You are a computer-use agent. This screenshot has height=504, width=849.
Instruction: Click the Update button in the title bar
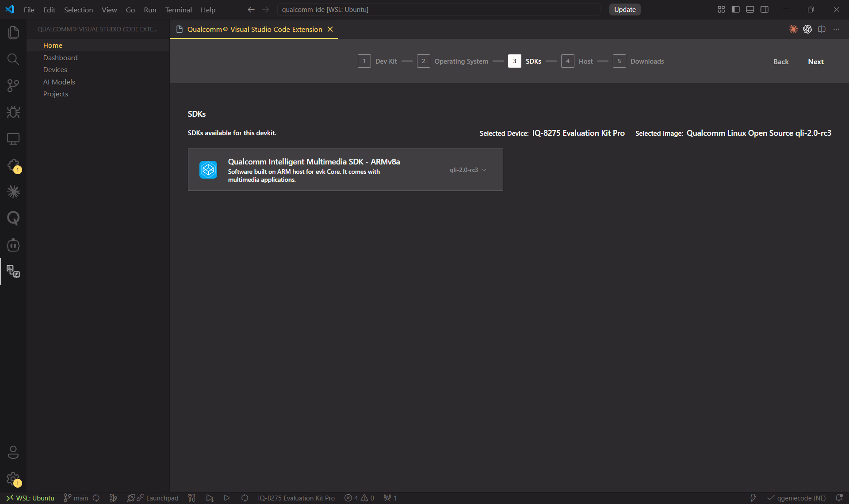624,9
